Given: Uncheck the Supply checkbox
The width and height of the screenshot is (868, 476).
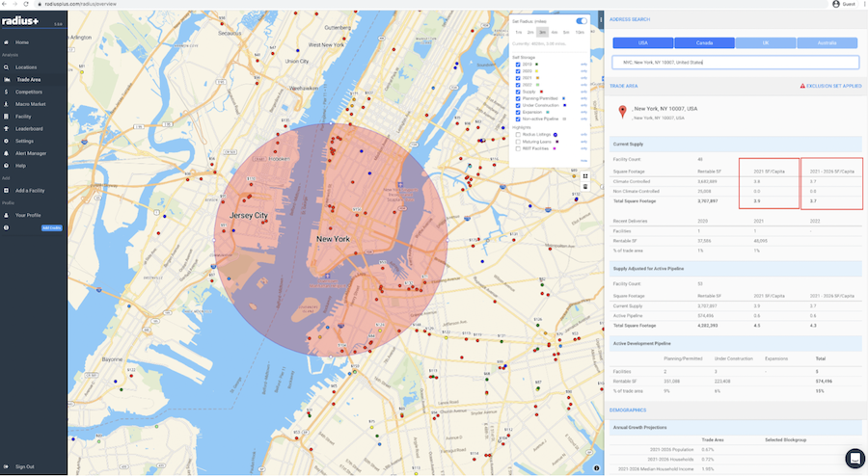Looking at the screenshot, I should pyautogui.click(x=518, y=92).
